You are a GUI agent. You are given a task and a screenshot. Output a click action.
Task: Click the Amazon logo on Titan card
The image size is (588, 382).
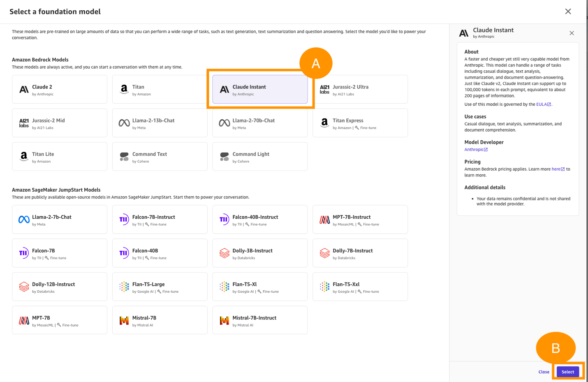click(x=124, y=89)
